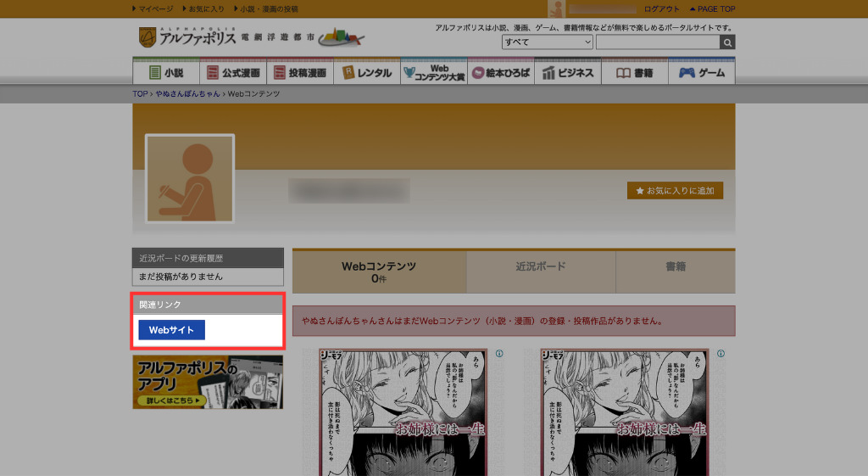Click the info icon on left ad
Image resolution: width=868 pixels, height=476 pixels.
click(499, 354)
